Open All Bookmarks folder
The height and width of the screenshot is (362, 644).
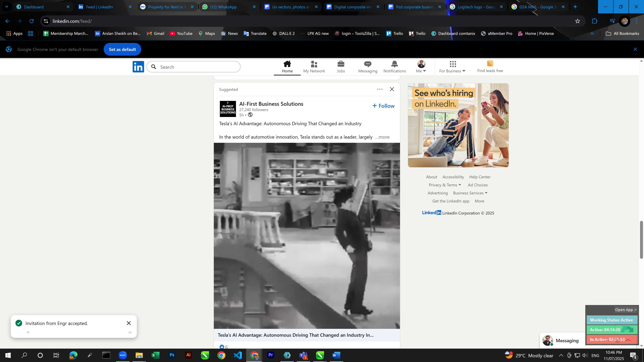point(622,34)
